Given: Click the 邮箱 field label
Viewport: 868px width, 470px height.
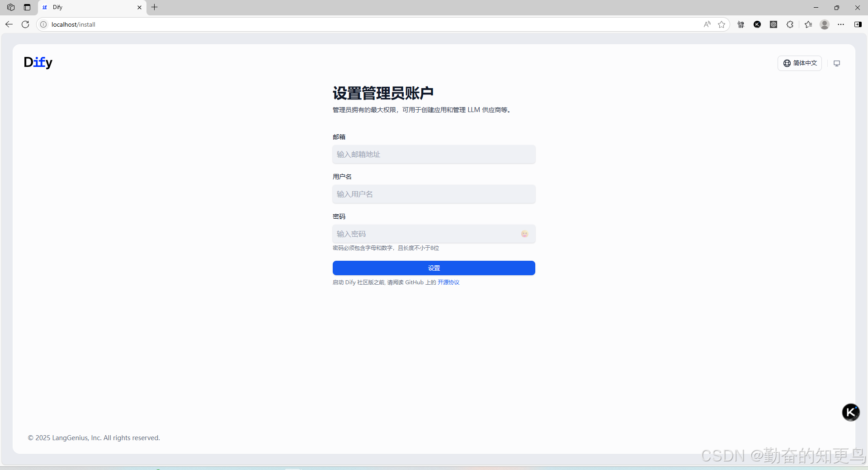Looking at the screenshot, I should (339, 137).
